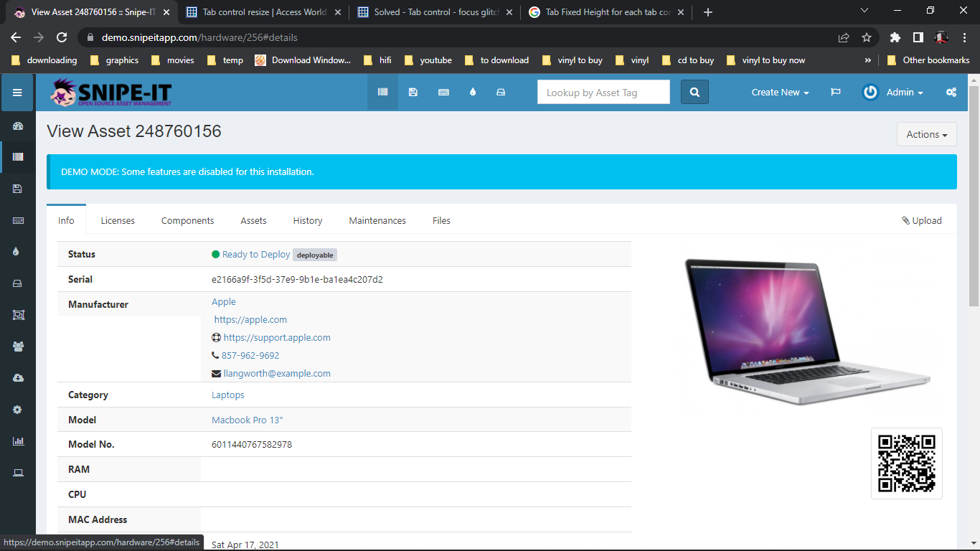Bookmark this page with the star icon
980x551 pixels.
click(x=867, y=37)
